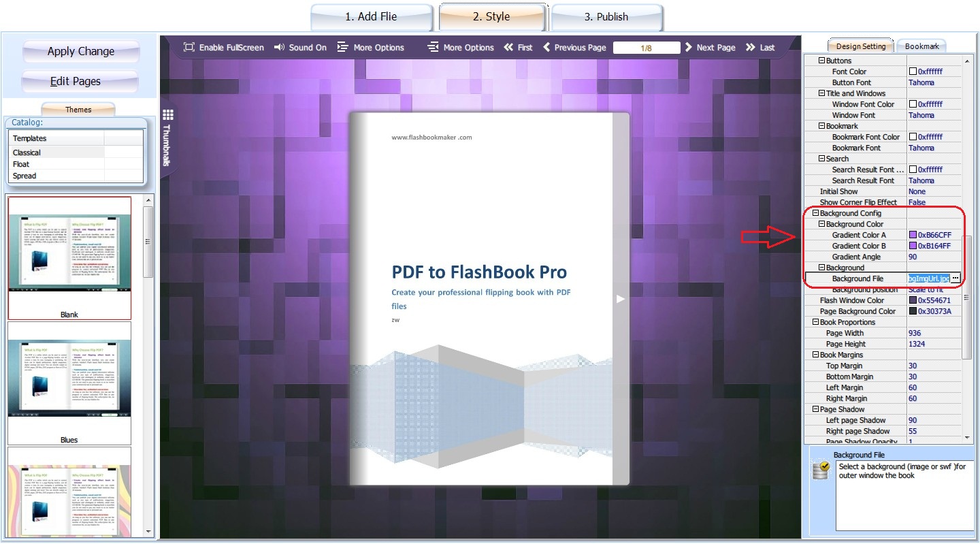Viewport: 980px width, 544px height.
Task: Click the Gradient Color A swatch
Action: click(x=913, y=235)
